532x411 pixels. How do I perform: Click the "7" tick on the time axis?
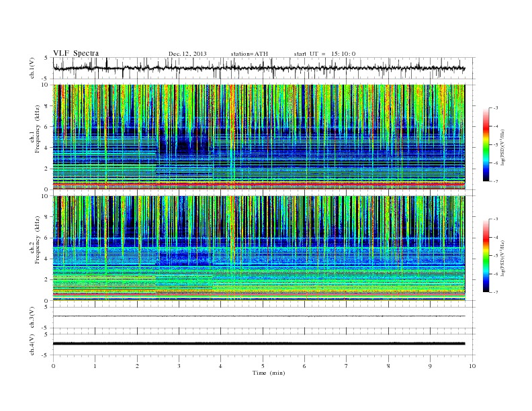coord(347,366)
